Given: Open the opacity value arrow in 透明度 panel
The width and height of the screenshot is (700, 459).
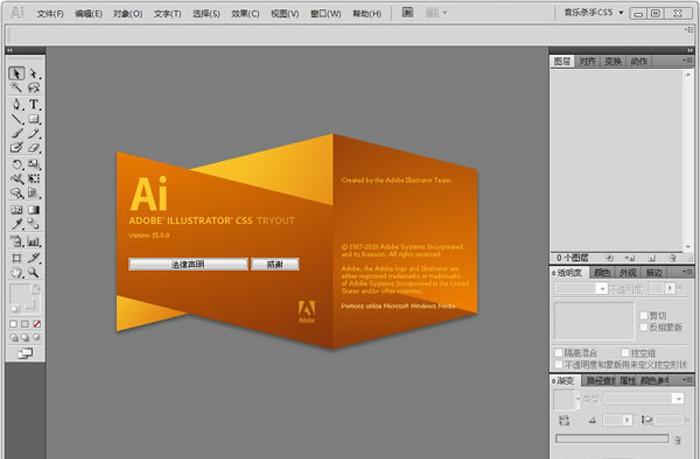Looking at the screenshot, I should point(670,288).
